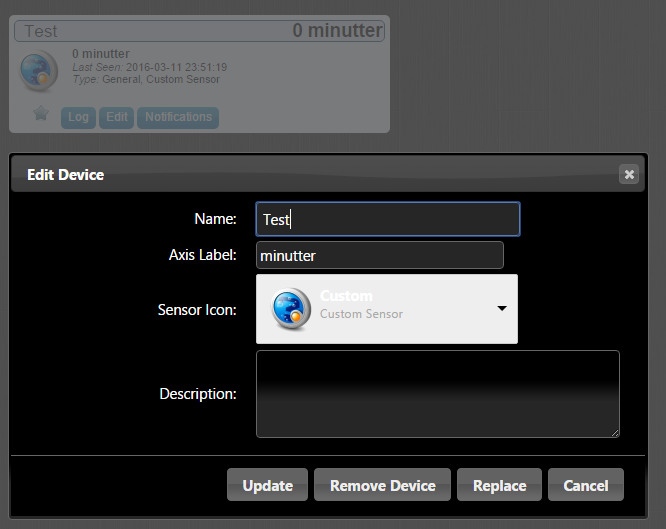This screenshot has width=666, height=529.
Task: Click the 'Edit Device' dialog title
Action: click(65, 175)
